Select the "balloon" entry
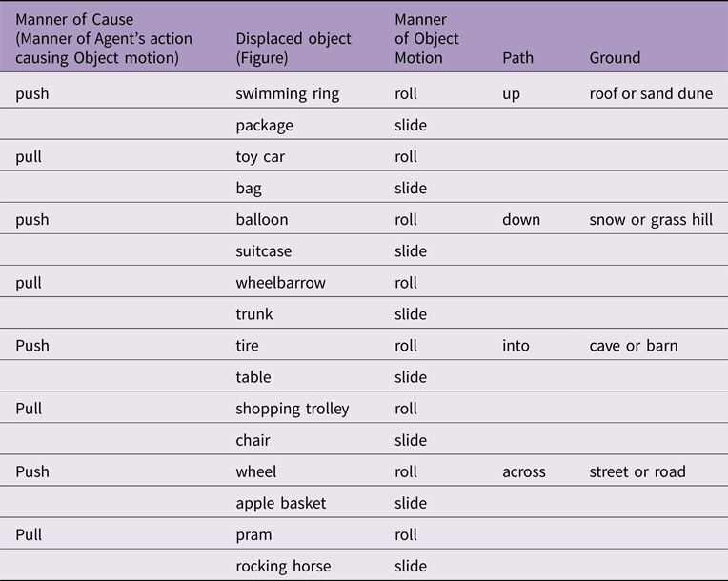The width and height of the screenshot is (728, 581). point(262,220)
